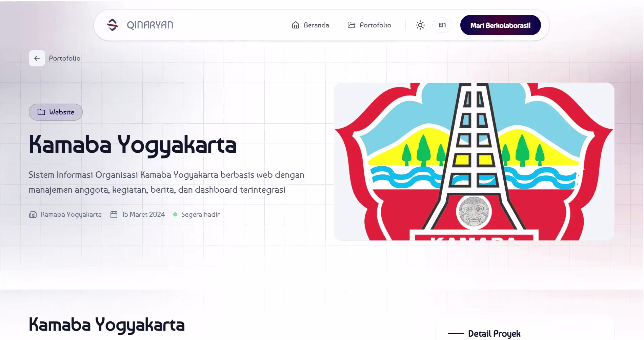Click the project description paragraph
This screenshot has height=340, width=644.
pos(166,182)
